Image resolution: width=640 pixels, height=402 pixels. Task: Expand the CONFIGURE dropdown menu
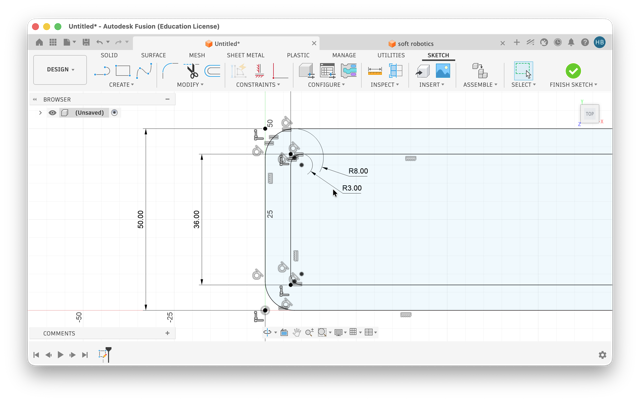(326, 84)
